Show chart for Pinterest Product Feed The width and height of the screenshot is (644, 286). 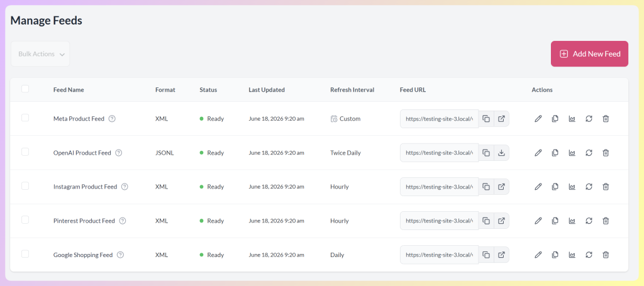point(572,221)
